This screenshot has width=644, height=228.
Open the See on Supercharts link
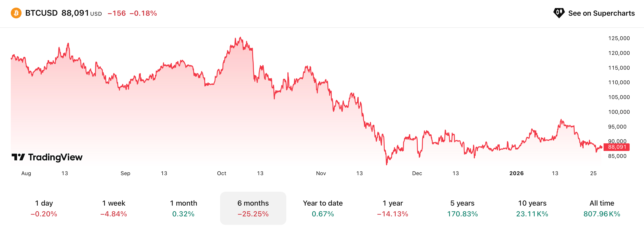click(x=601, y=13)
